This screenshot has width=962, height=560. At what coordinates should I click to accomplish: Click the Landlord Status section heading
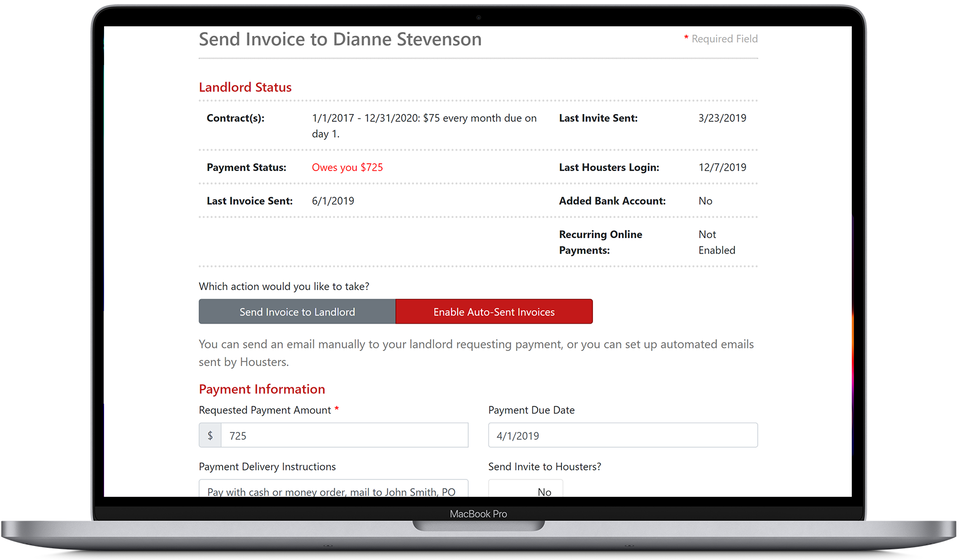245,87
